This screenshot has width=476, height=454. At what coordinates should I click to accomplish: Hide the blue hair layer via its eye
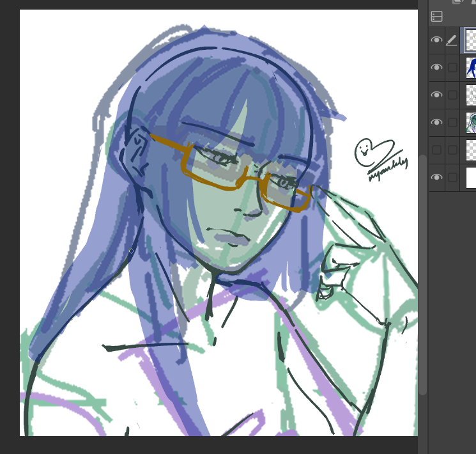pyautogui.click(x=436, y=67)
